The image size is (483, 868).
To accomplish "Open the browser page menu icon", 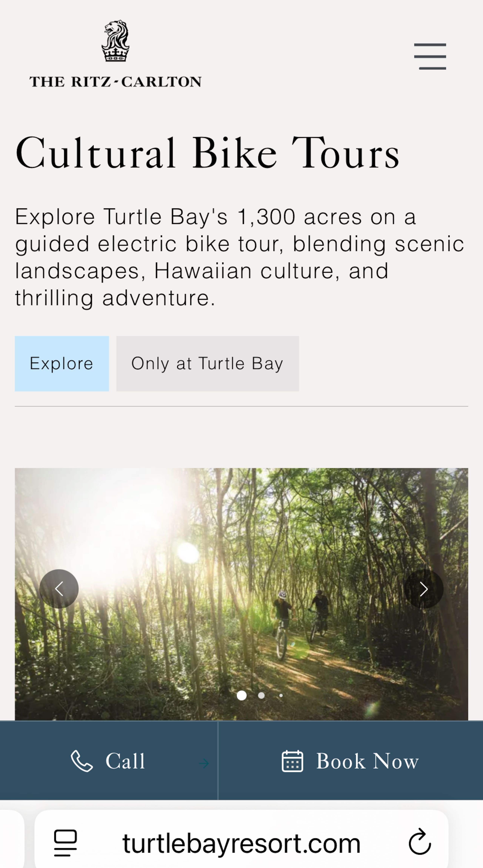I will click(65, 843).
